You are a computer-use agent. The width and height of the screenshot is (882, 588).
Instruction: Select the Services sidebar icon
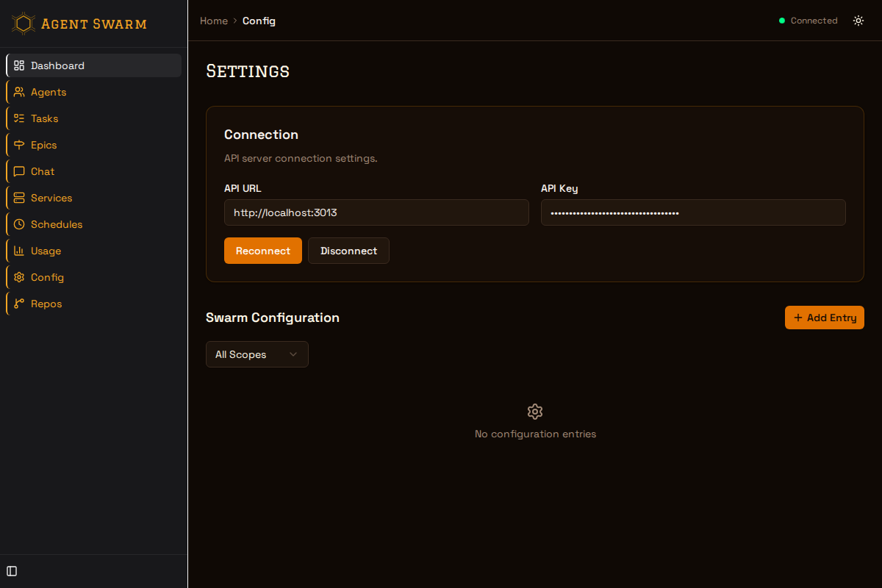pyautogui.click(x=18, y=198)
